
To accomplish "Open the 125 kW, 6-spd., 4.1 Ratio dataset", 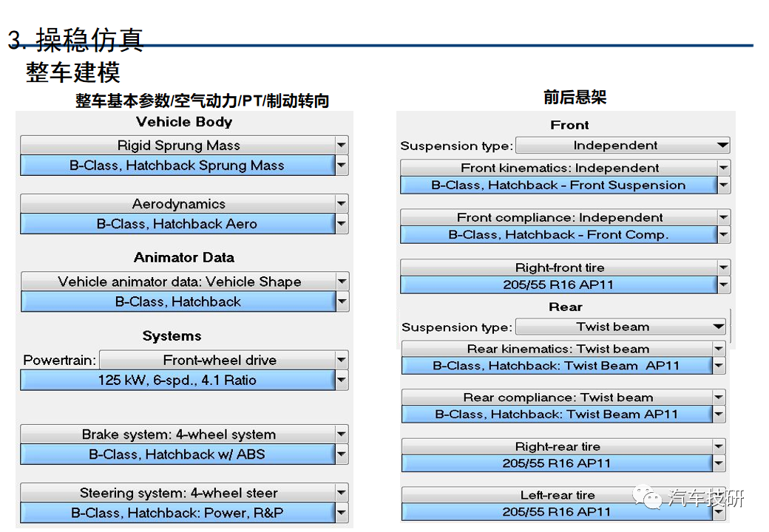I will click(x=177, y=381).
